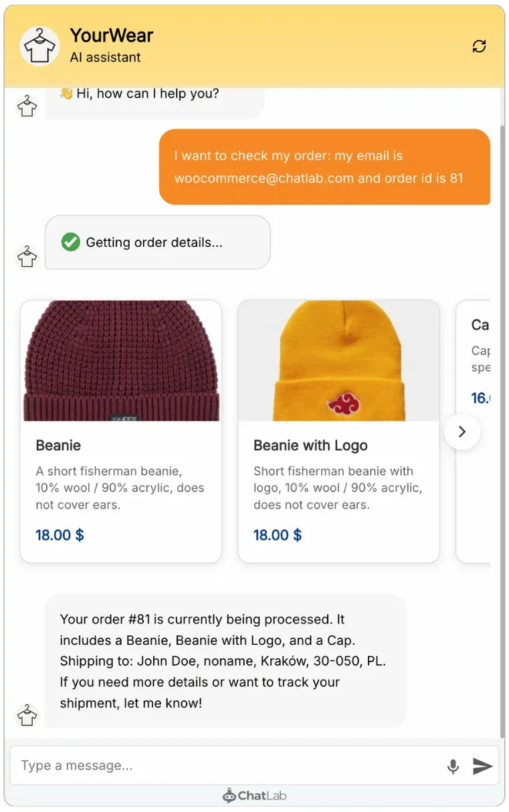The image size is (509, 812).
Task: Select the assistant avatar next to greeting
Action: [x=27, y=104]
